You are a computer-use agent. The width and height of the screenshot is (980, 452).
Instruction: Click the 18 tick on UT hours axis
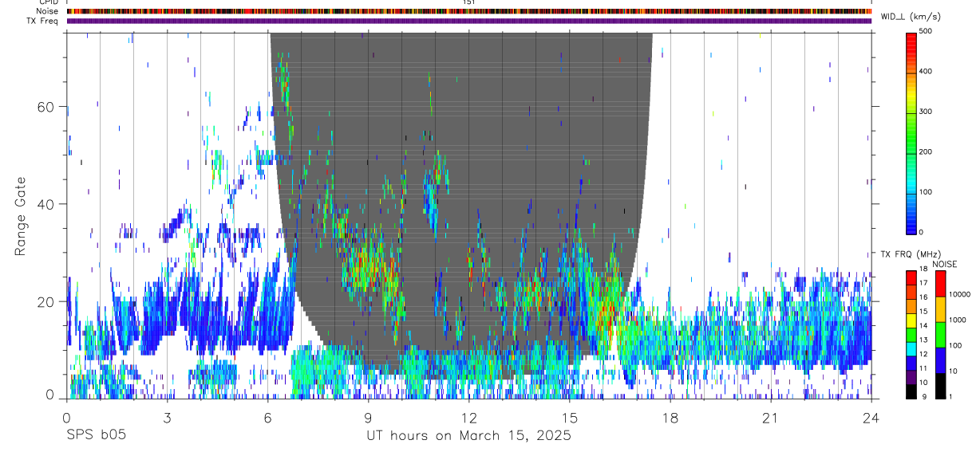(670, 418)
